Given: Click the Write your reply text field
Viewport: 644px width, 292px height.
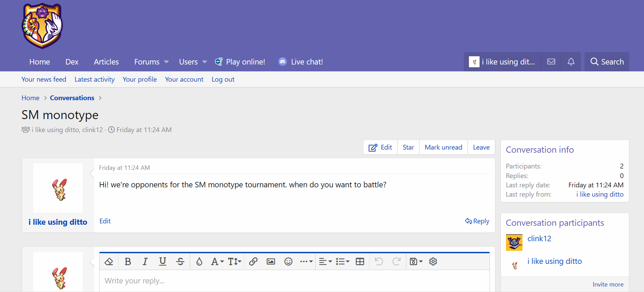Looking at the screenshot, I should [294, 281].
